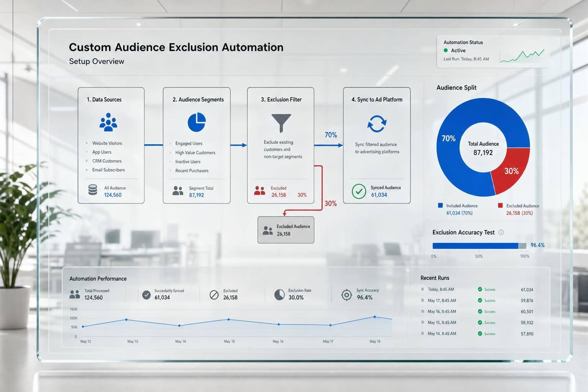
Task: Open the May 14, 8:45 AM run row
Action: [x=477, y=334]
